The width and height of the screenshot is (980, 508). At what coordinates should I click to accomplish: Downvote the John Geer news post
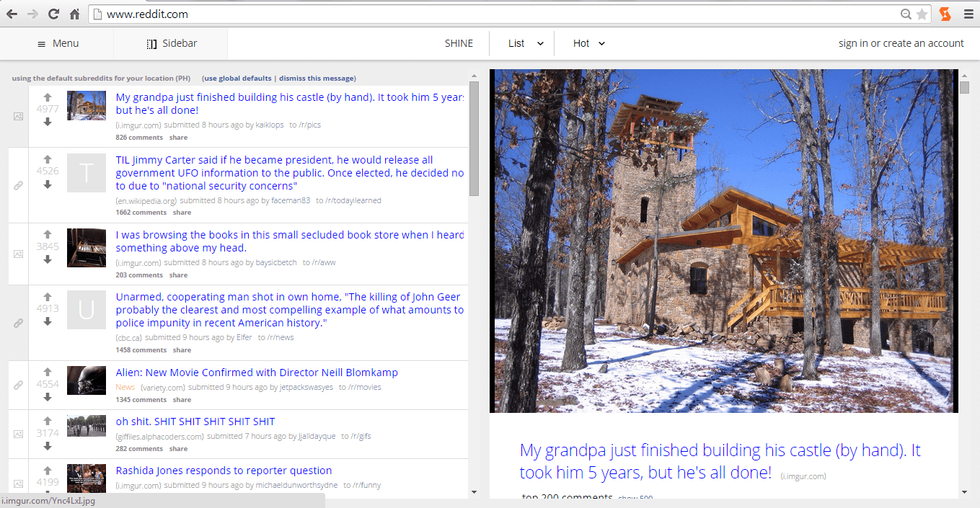48,321
